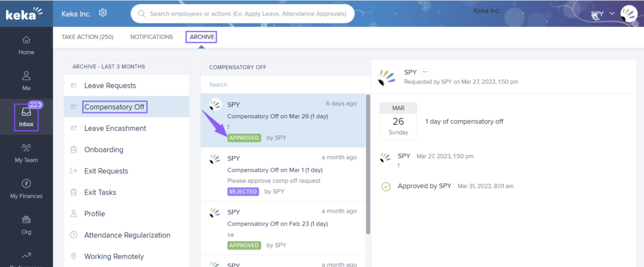The height and width of the screenshot is (267, 644).
Task: Open the three-dots menu beside SPY name
Action: pyautogui.click(x=424, y=72)
